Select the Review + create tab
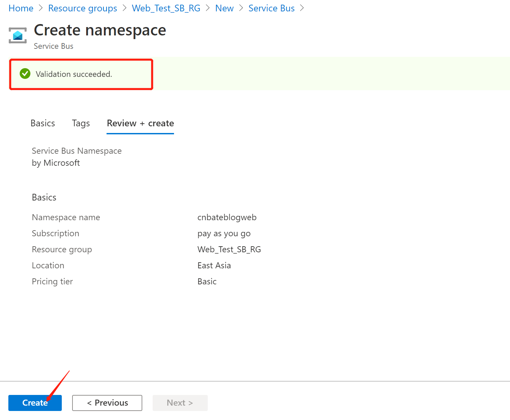 (140, 123)
